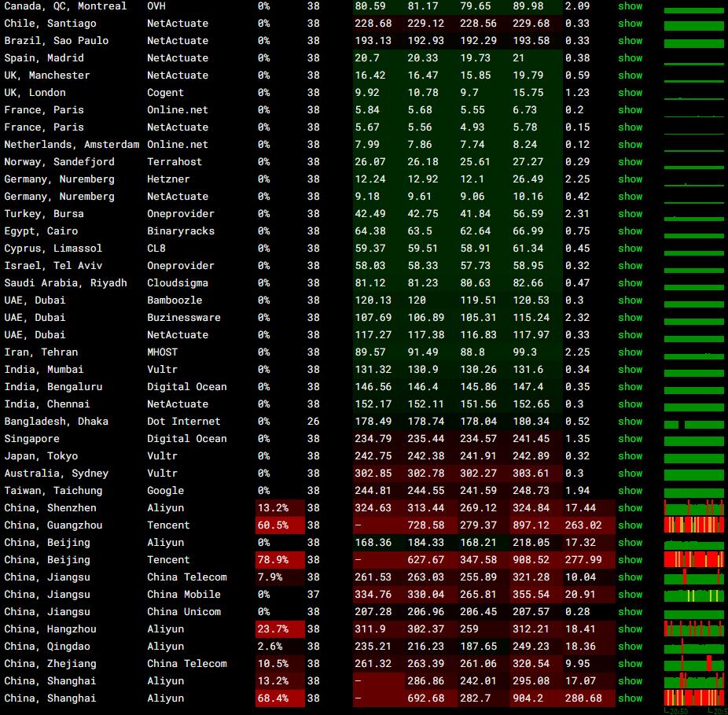The width and height of the screenshot is (728, 715).
Task: Click the 'Dot Internet' provider text
Action: point(184,422)
